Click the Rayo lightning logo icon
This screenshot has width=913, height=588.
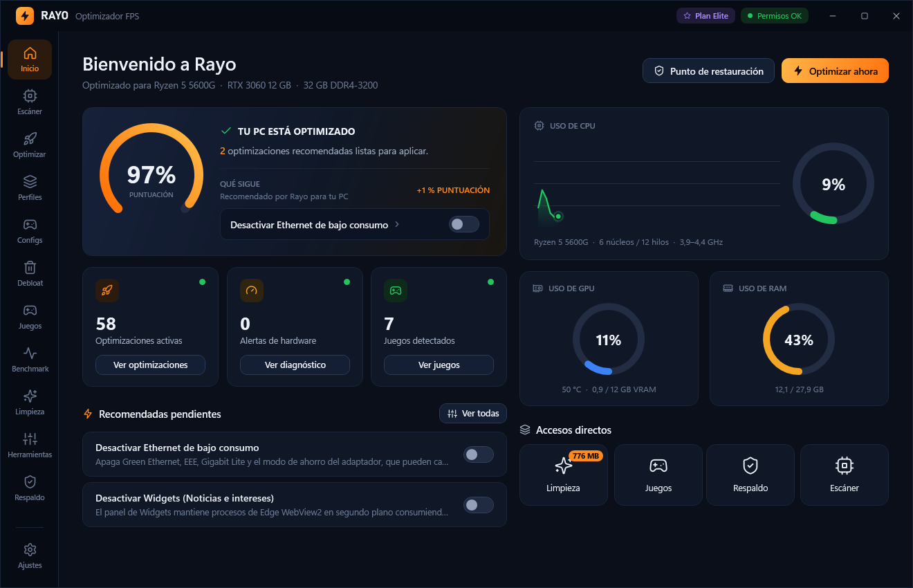click(25, 16)
